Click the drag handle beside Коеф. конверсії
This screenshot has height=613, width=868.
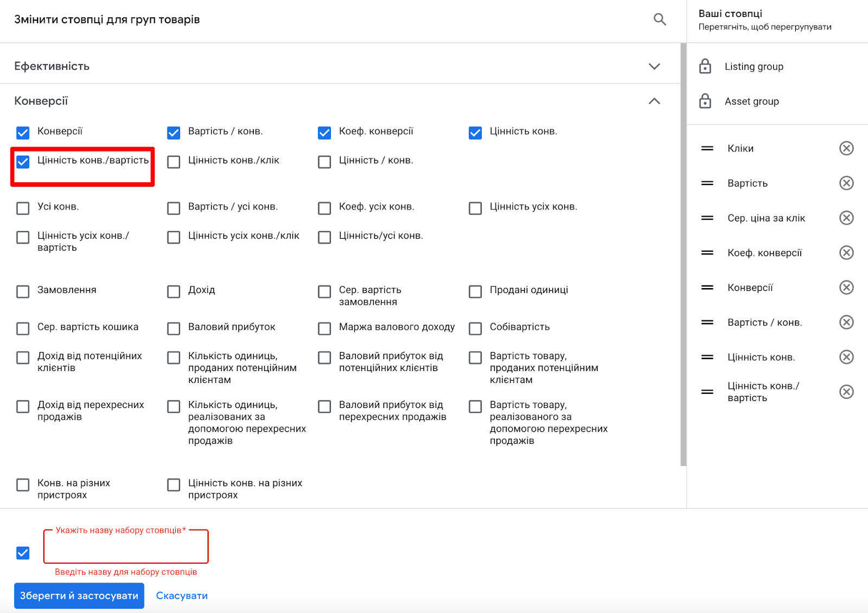click(707, 253)
